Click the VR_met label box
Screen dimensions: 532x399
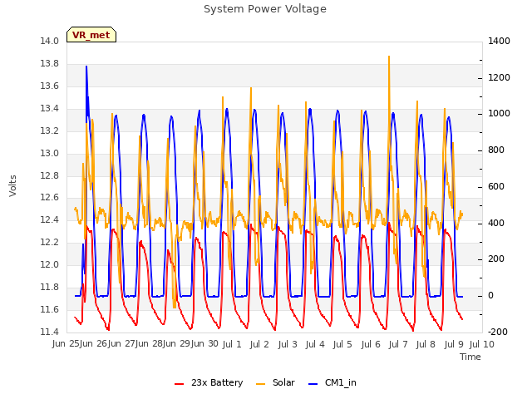(91, 35)
